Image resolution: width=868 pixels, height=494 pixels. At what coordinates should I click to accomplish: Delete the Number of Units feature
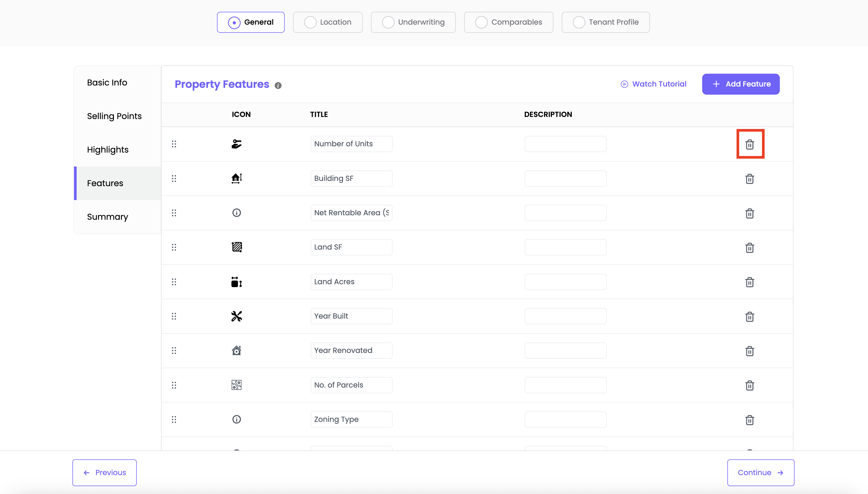(x=749, y=144)
